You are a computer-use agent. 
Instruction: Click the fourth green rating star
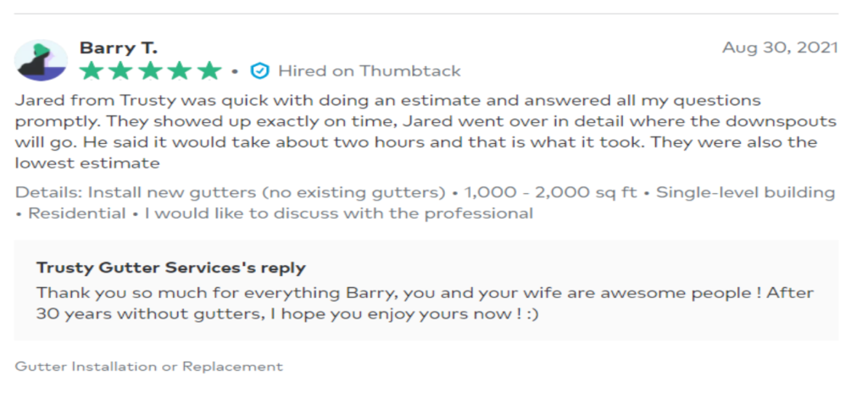coord(181,71)
